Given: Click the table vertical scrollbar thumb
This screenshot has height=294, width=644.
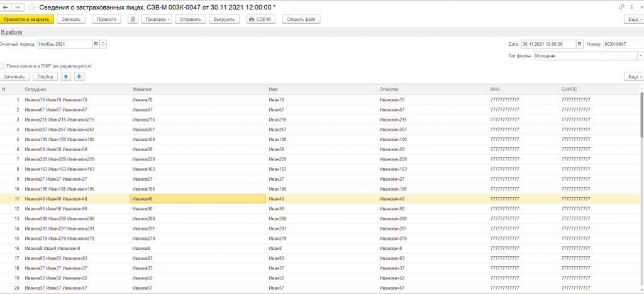Looking at the screenshot, I should point(641,114).
